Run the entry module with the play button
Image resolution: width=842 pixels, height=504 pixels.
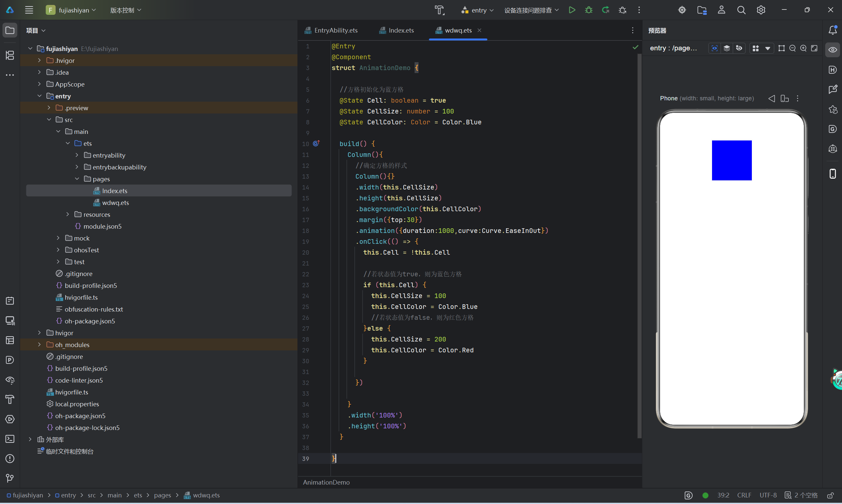coord(572,10)
